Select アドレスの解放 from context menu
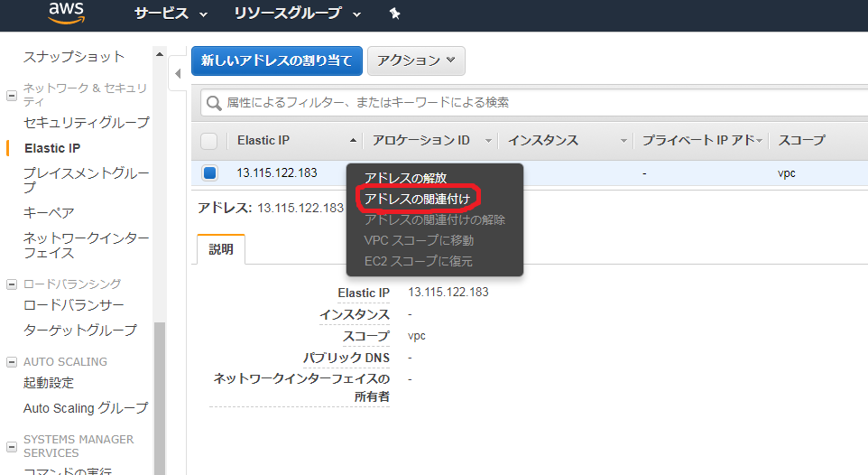 click(x=405, y=178)
